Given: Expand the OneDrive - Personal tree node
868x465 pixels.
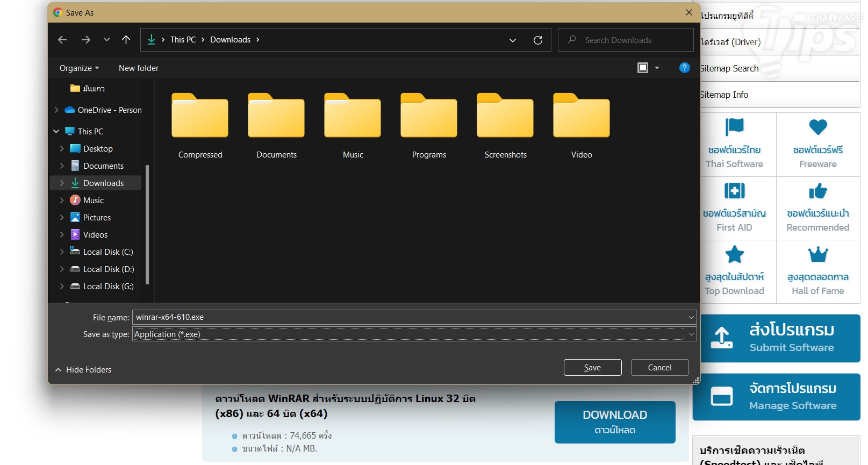Looking at the screenshot, I should coord(56,110).
